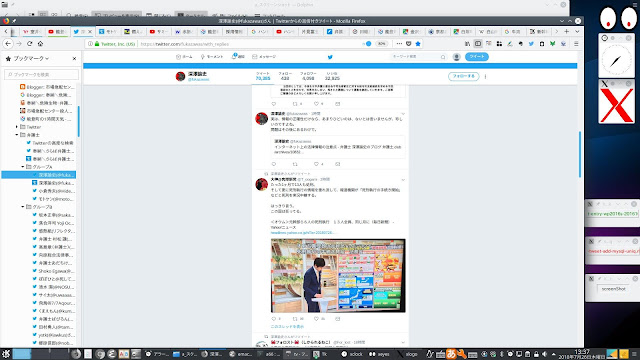Open Twitter メッセージ messages

click(x=264, y=57)
